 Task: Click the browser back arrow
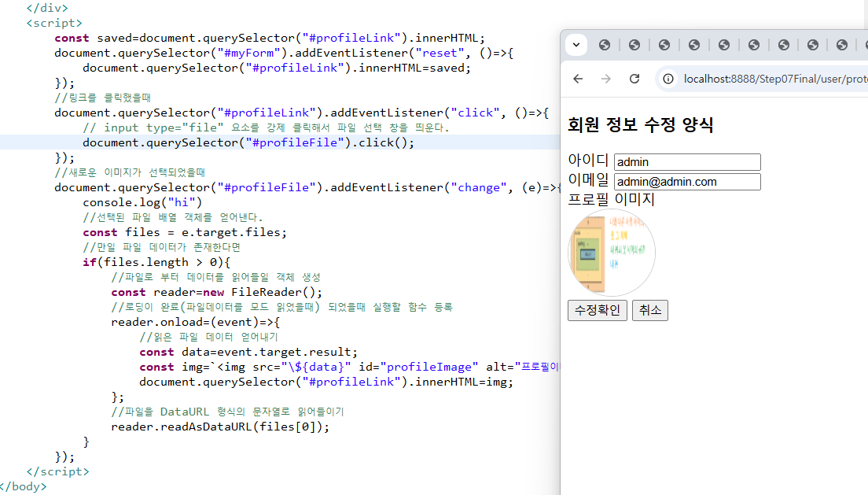[x=578, y=79]
